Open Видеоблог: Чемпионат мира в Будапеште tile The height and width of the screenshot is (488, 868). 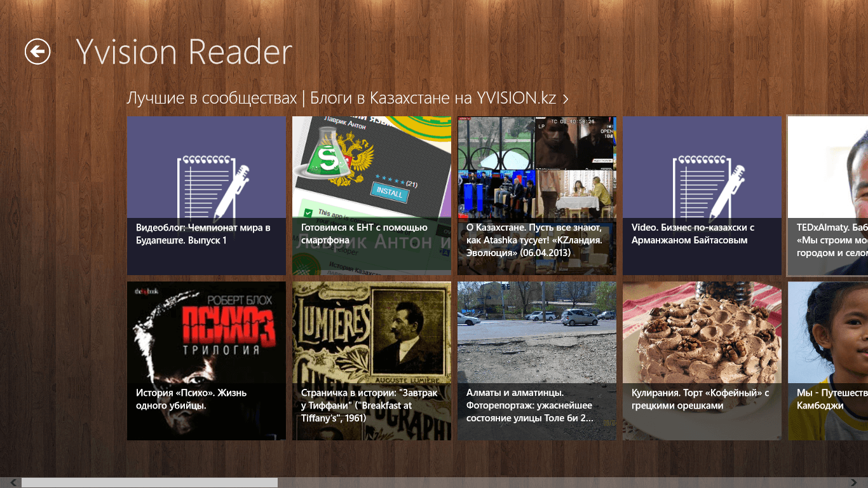coord(207,196)
